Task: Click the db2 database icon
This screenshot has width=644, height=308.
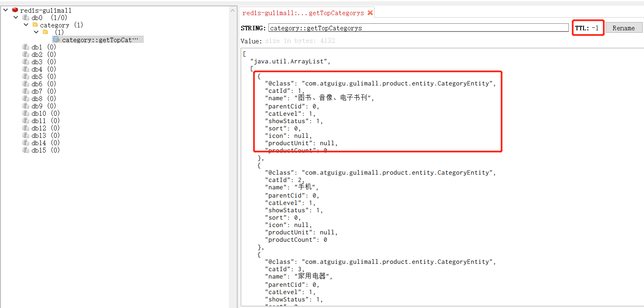Action: (x=26, y=54)
